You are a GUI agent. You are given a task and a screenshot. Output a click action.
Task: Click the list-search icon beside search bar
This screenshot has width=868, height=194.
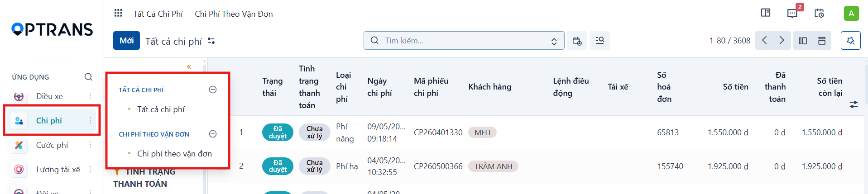(600, 41)
